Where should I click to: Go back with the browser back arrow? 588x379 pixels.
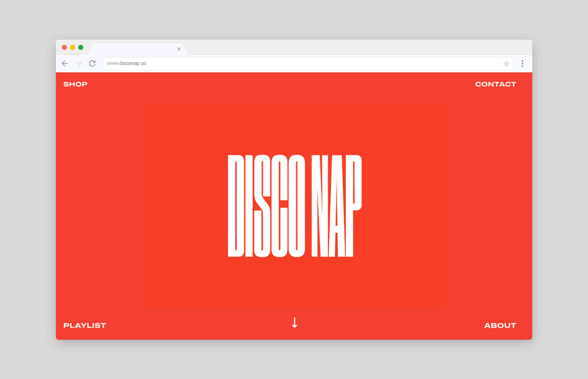click(x=65, y=63)
